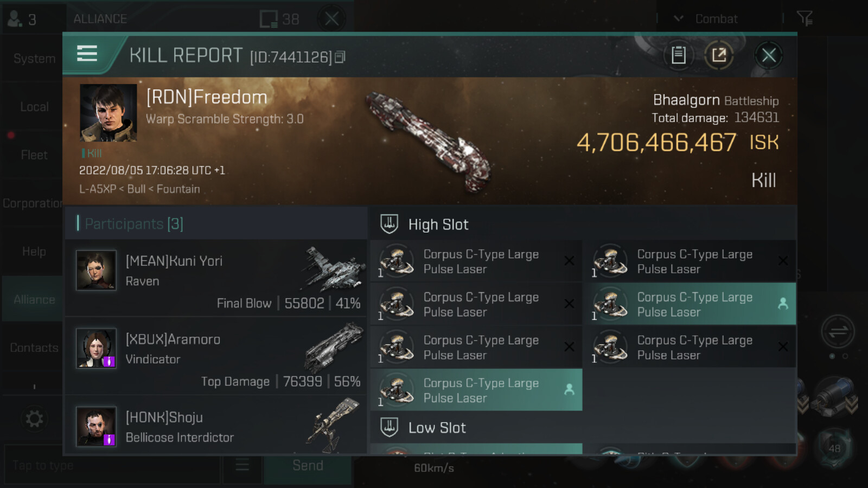Click the High Slot shield icon
The height and width of the screenshot is (488, 868).
[389, 224]
